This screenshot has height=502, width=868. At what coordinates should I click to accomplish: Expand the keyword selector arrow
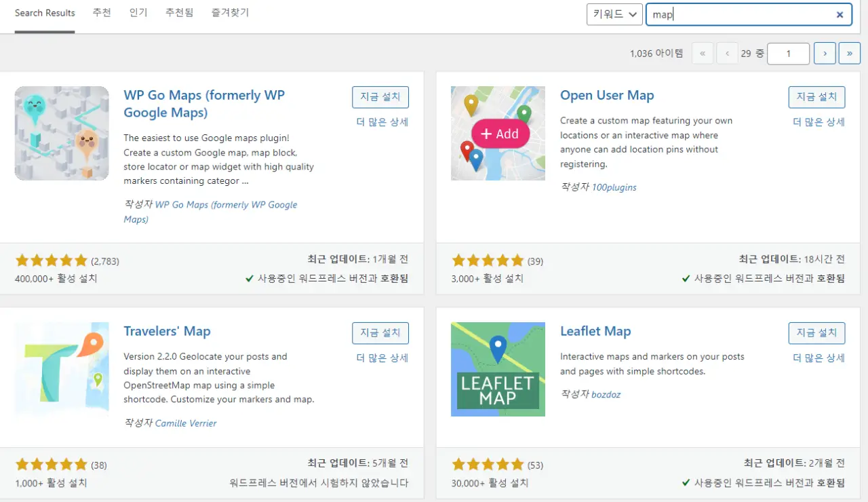click(633, 14)
